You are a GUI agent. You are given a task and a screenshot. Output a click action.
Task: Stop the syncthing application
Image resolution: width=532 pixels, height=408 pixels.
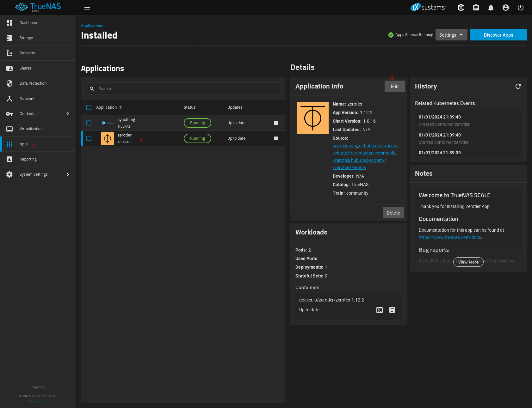(275, 123)
